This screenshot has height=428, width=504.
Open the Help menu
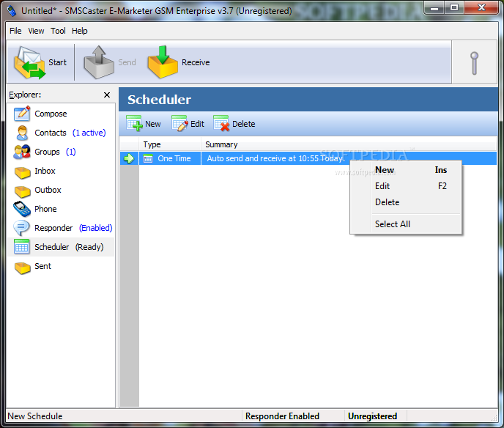[79, 31]
